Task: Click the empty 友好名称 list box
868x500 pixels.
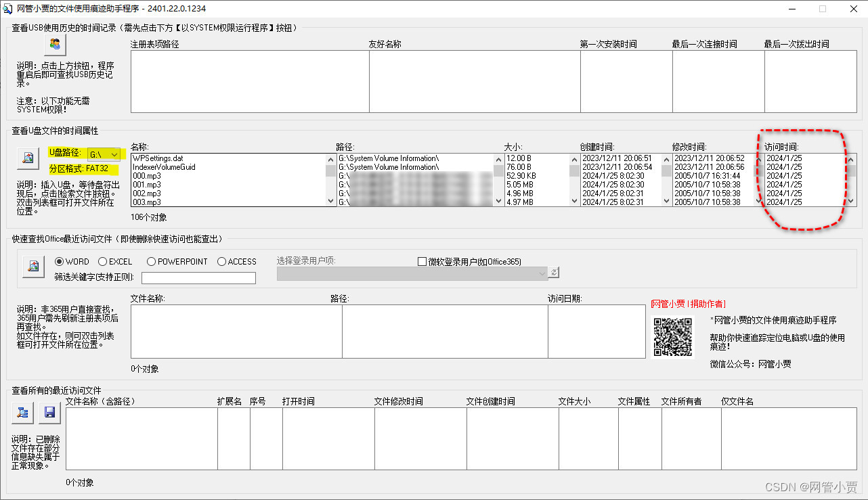Action: click(475, 81)
